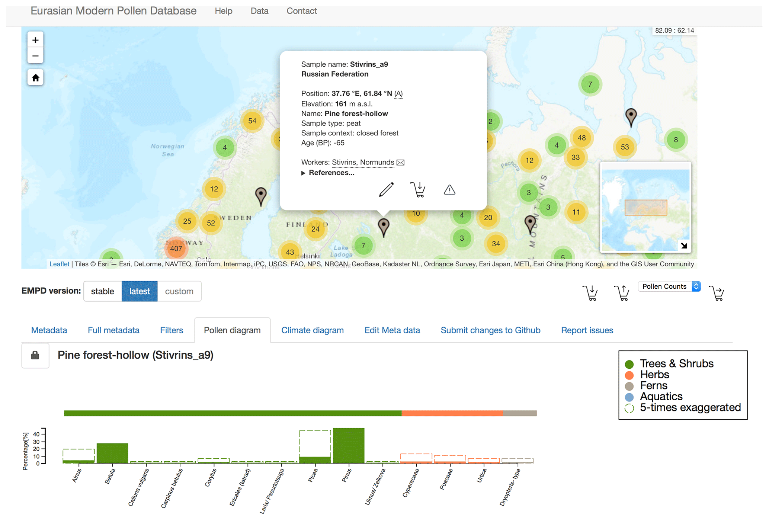Image resolution: width=769 pixels, height=532 pixels.
Task: Select the custom EMPD version
Action: pyautogui.click(x=179, y=291)
